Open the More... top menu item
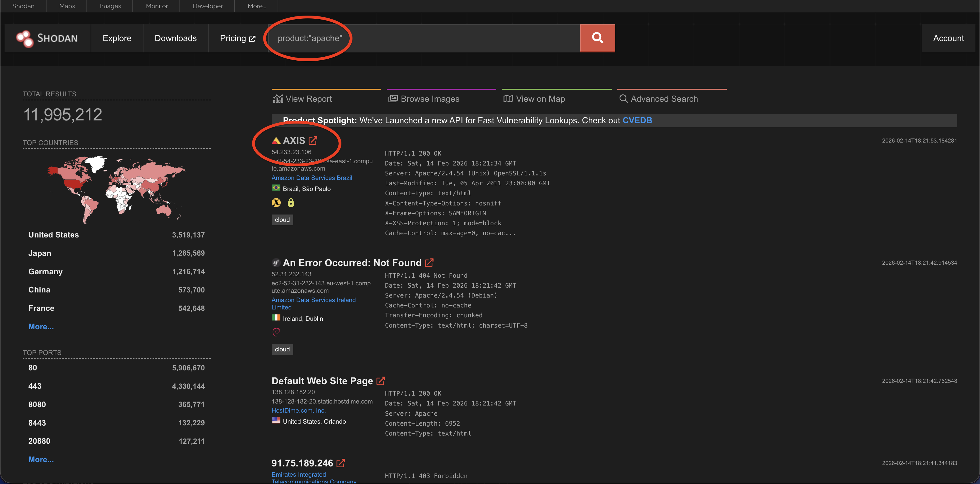 pos(256,6)
